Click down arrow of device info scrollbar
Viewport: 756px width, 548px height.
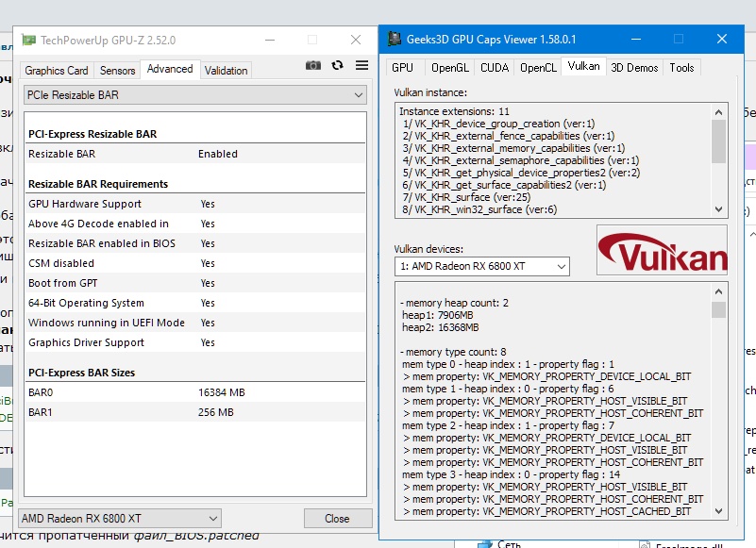(718, 511)
